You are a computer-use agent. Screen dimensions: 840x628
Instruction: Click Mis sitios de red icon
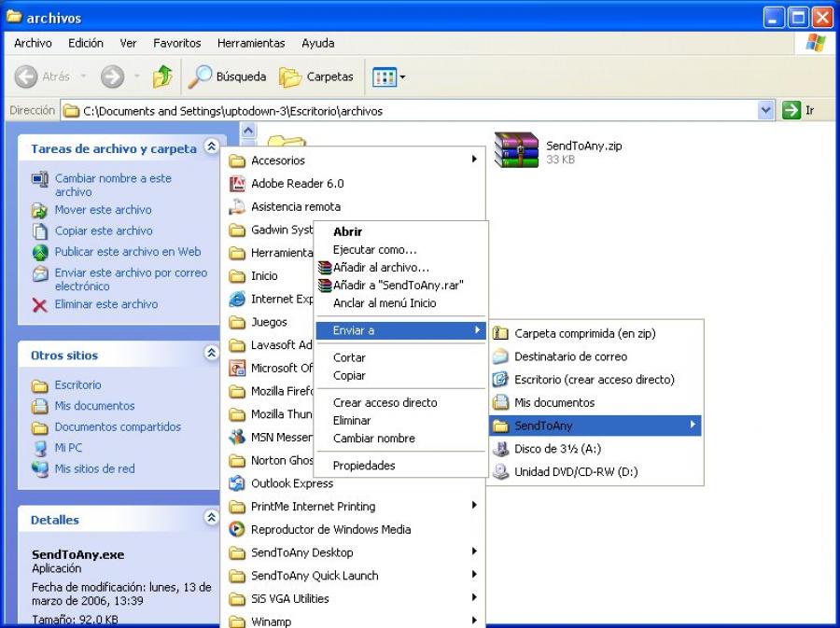(x=39, y=468)
